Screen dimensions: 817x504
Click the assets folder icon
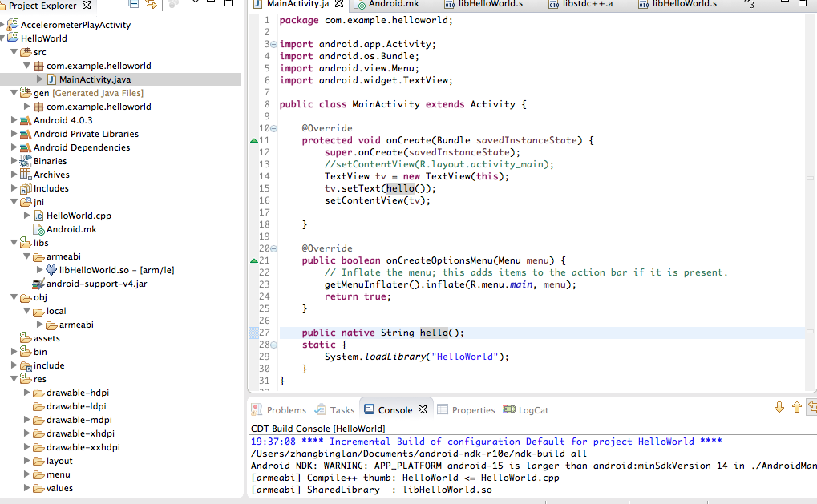click(x=26, y=338)
